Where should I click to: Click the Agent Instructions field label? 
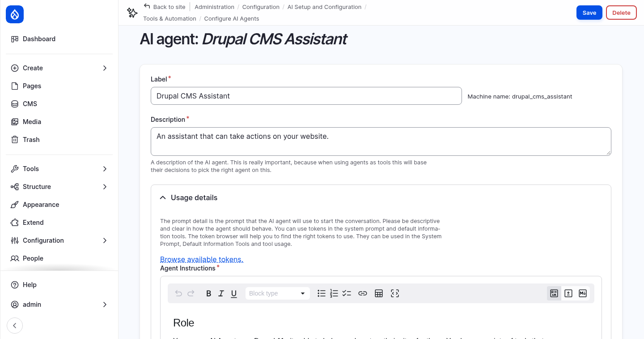pos(188,268)
